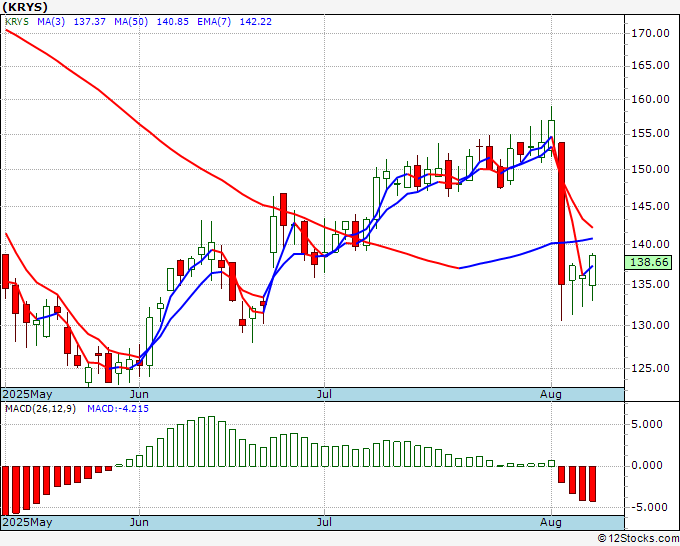
Task: Click the EMA(7) legend label
Action: (x=214, y=21)
